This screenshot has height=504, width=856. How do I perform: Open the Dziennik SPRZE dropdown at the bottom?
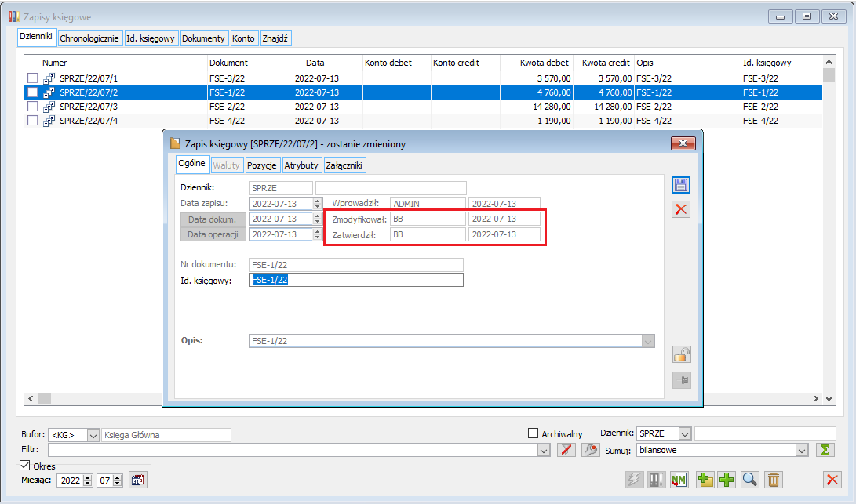(x=685, y=434)
